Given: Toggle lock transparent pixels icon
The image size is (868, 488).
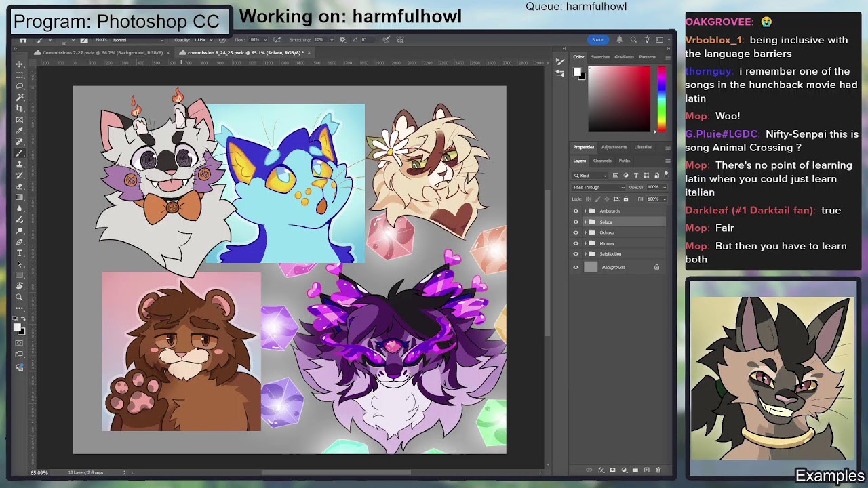Looking at the screenshot, I should [588, 199].
